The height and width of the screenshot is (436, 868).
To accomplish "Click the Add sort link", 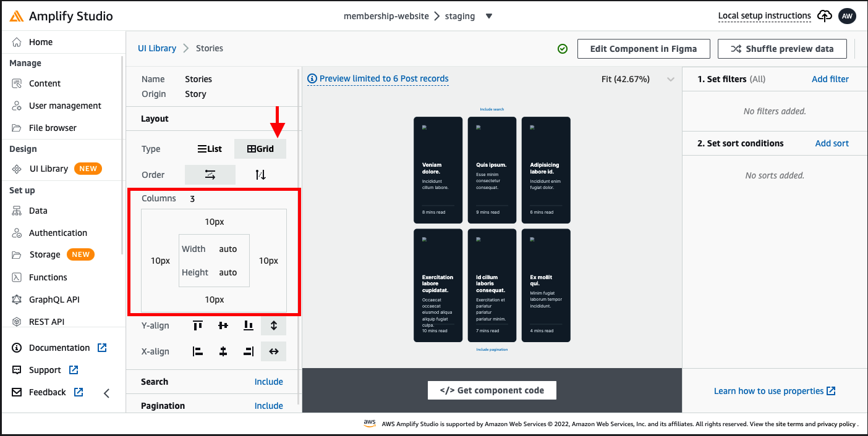I will pos(832,143).
